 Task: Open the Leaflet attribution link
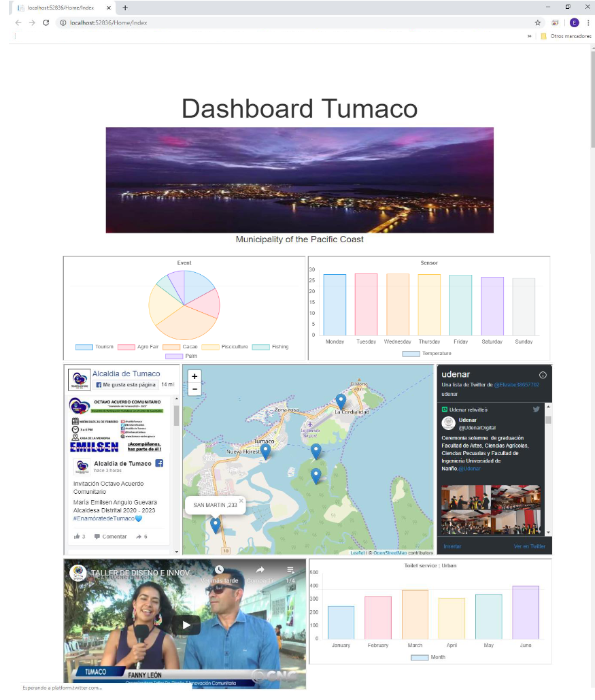pyautogui.click(x=358, y=552)
